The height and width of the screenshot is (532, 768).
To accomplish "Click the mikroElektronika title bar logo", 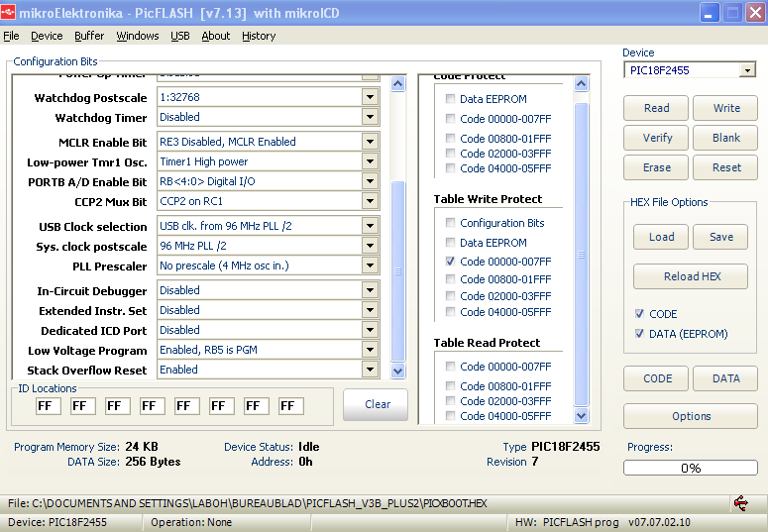I will click(12, 13).
